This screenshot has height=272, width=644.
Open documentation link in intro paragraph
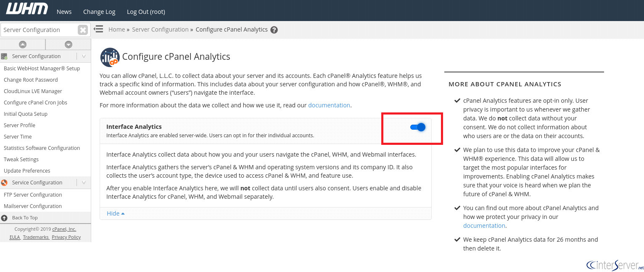point(329,105)
